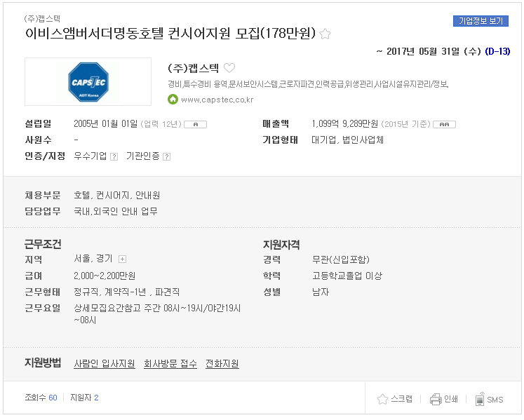The height and width of the screenshot is (420, 524).
Task: Click the founding date 2005년 01월 01일
Action: point(106,124)
